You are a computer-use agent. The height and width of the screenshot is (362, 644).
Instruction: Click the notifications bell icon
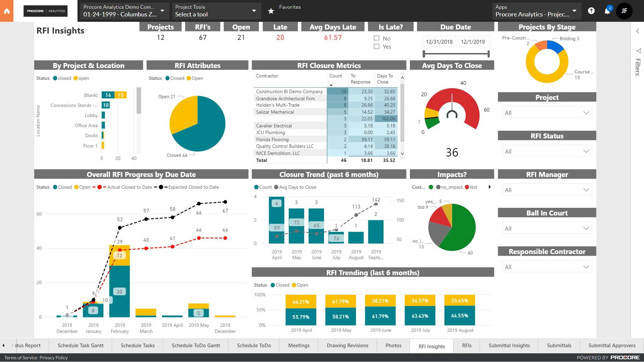[x=607, y=11]
